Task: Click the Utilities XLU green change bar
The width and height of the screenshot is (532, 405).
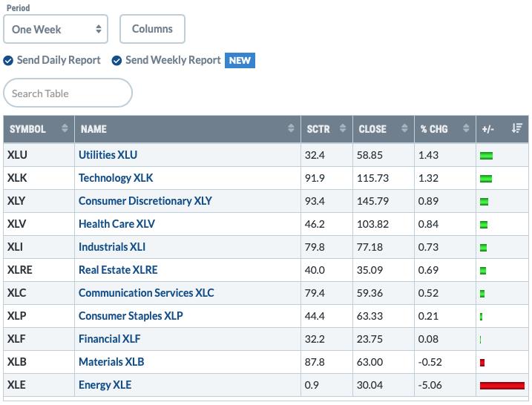Action: [486, 156]
